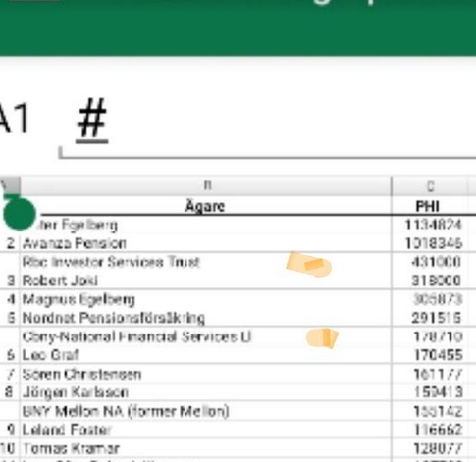Select the PHI header cell
The height and width of the screenshot is (462, 476).
tap(430, 206)
